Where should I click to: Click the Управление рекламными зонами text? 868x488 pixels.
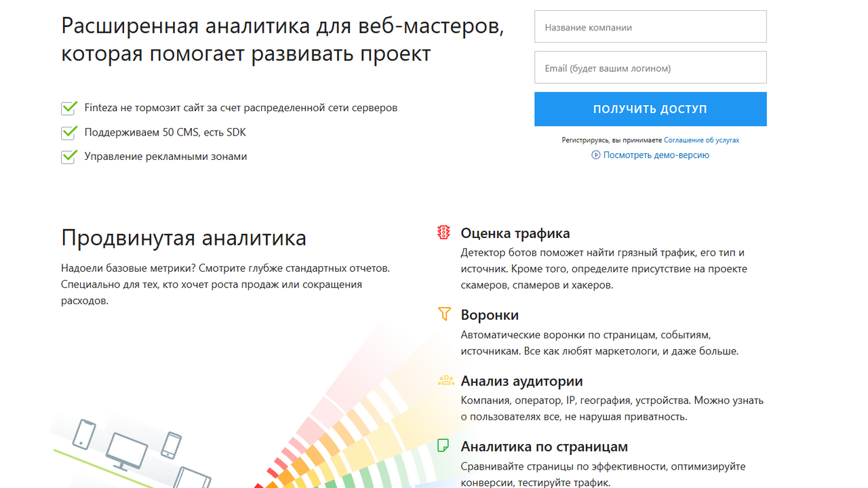coord(165,157)
